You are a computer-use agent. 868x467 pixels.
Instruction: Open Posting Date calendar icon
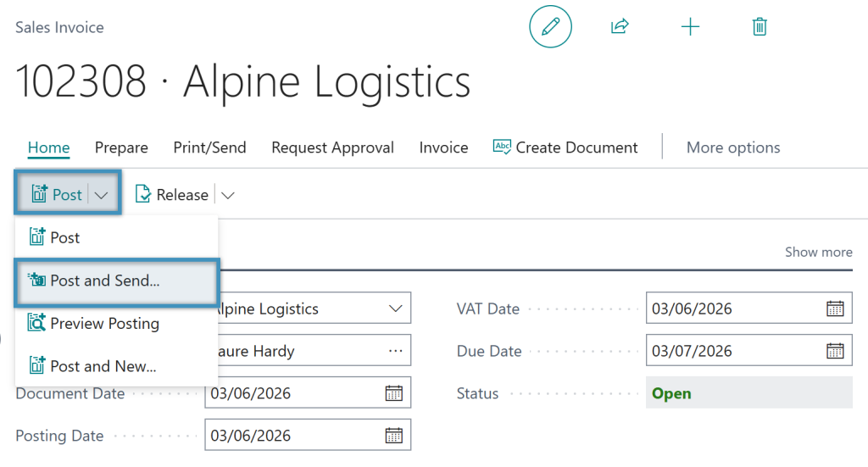[x=393, y=436]
